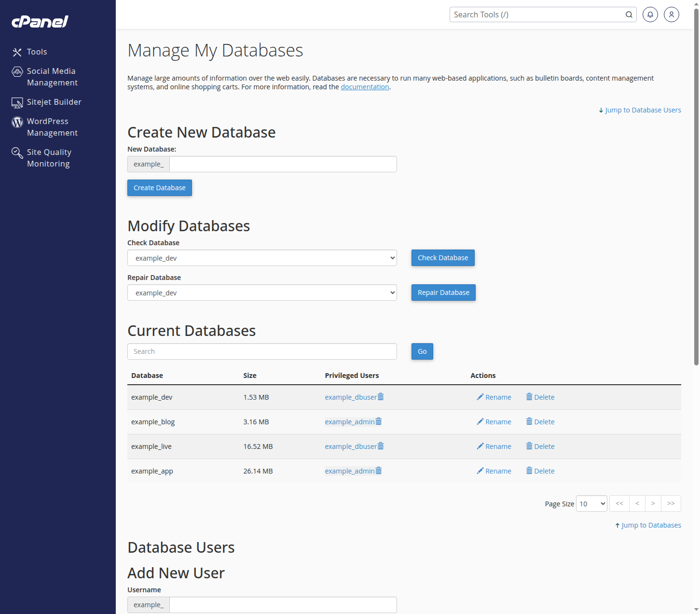Click the Current Databases search field

(262, 351)
